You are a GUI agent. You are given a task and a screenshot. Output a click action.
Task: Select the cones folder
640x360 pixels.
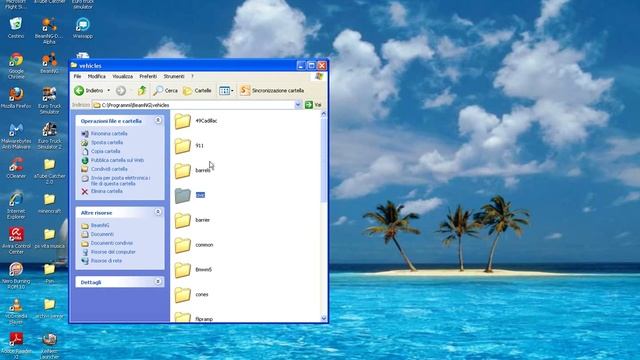click(191, 295)
